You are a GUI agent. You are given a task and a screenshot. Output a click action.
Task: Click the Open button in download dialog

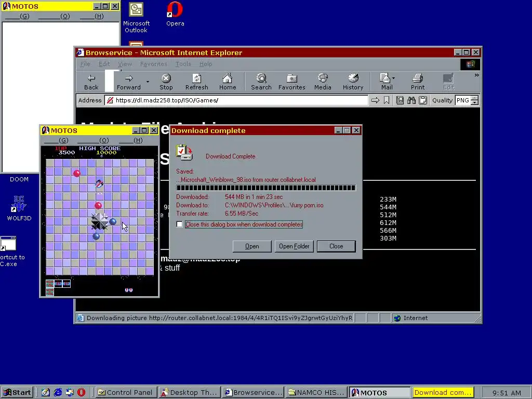click(252, 246)
